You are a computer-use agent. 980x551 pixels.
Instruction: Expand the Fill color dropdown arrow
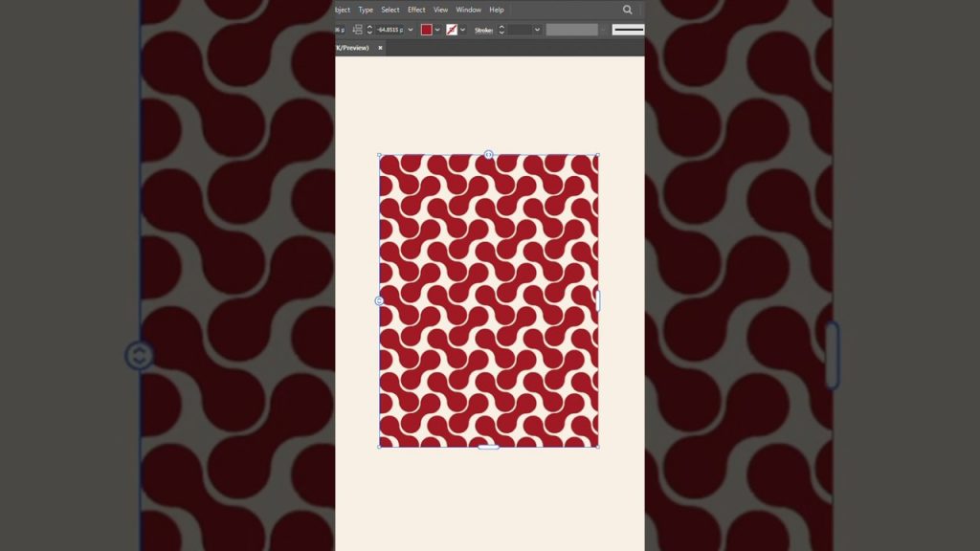coord(438,30)
